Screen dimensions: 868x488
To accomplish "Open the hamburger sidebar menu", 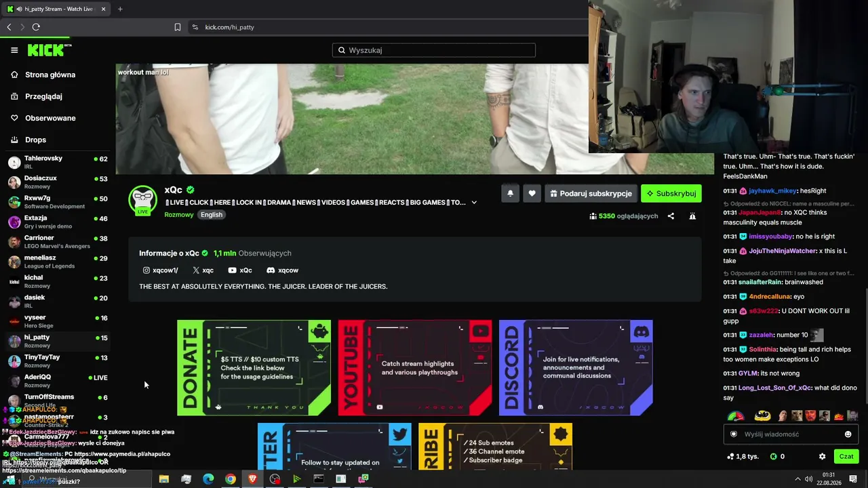I will point(14,50).
